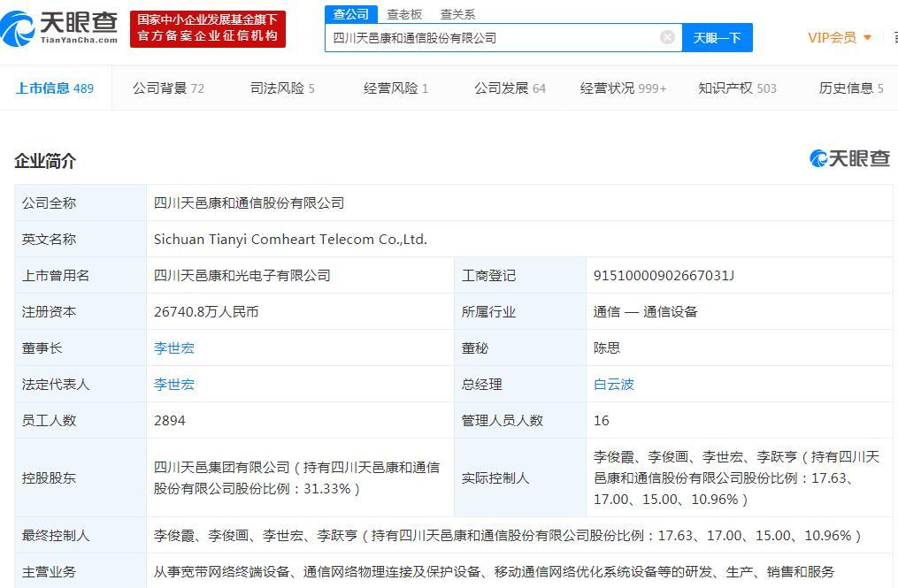Click the 工商登记 label cell
Screen dimensions: 898x588
click(520, 275)
